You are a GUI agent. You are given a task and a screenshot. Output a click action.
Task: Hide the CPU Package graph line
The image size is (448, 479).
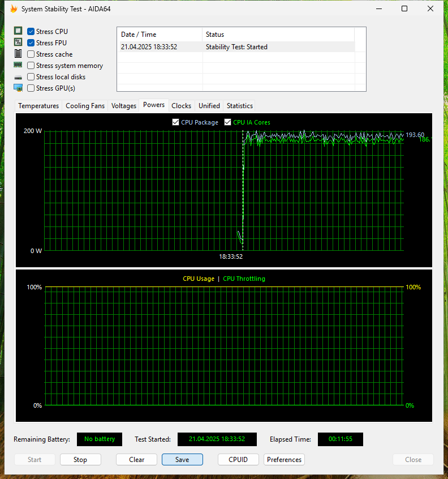175,122
